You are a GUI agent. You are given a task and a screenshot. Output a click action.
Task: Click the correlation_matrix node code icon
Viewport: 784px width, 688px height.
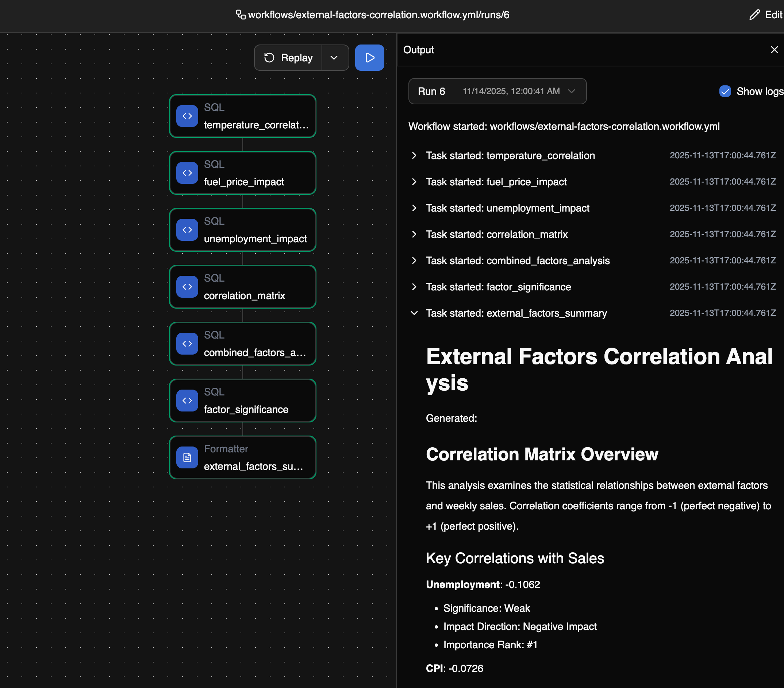187,287
